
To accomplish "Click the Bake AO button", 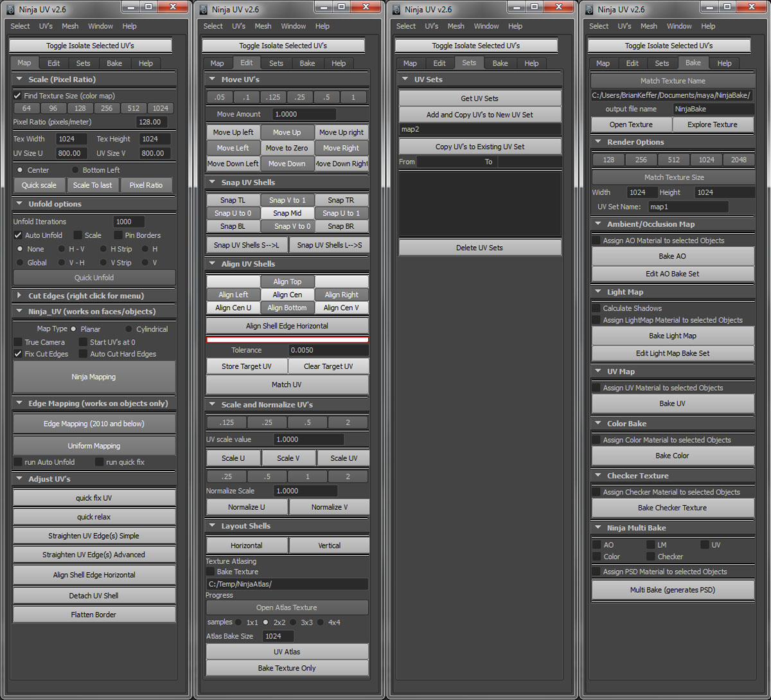I will point(673,256).
